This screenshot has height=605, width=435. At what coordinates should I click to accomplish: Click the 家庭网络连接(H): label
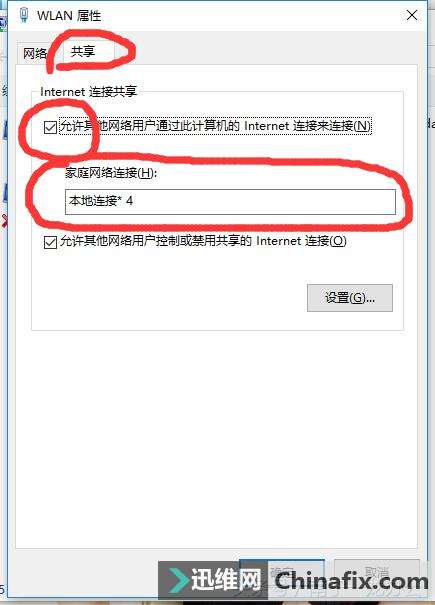(x=111, y=173)
